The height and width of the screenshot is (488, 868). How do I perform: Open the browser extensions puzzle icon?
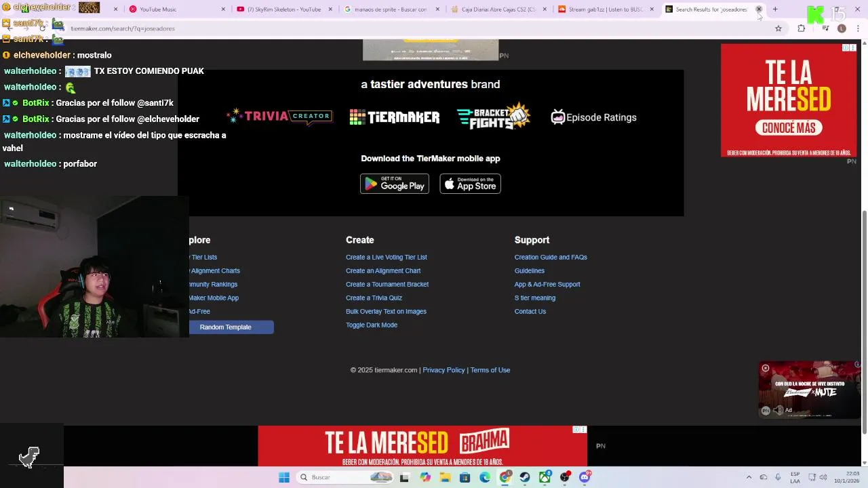802,28
